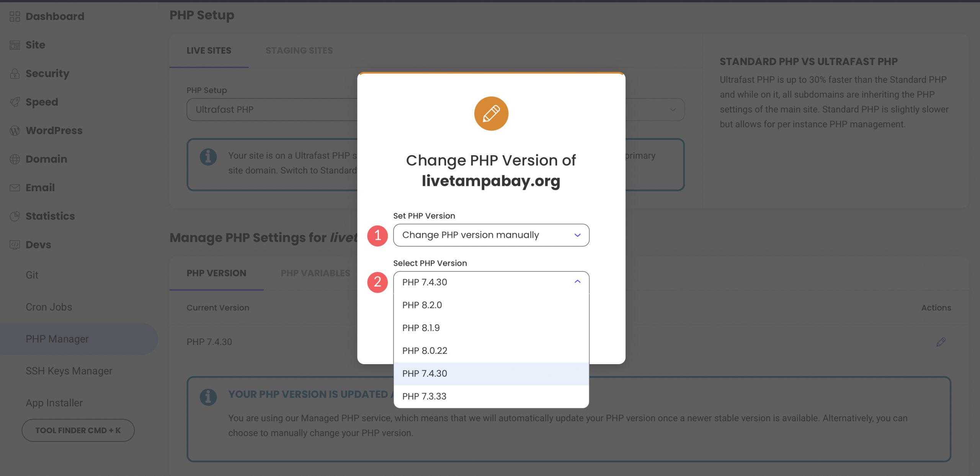Screen dimensions: 980x476
Task: Expand Set PHP Version dropdown
Action: [491, 235]
